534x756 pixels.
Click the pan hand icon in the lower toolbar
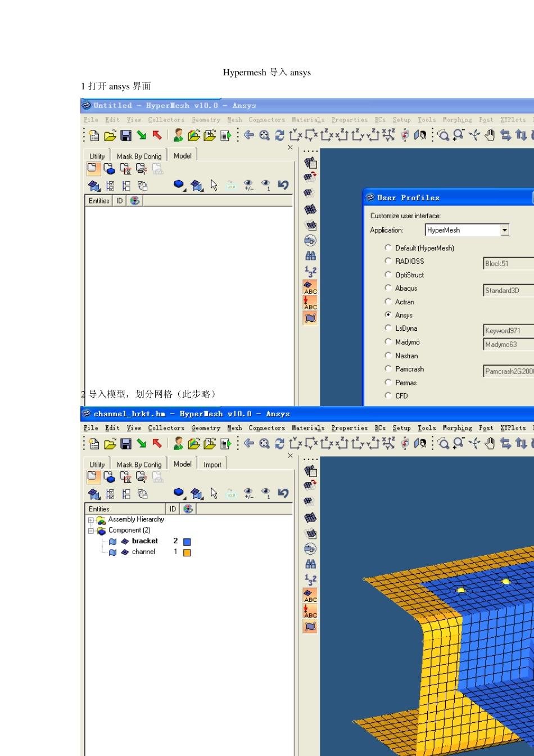[x=490, y=444]
